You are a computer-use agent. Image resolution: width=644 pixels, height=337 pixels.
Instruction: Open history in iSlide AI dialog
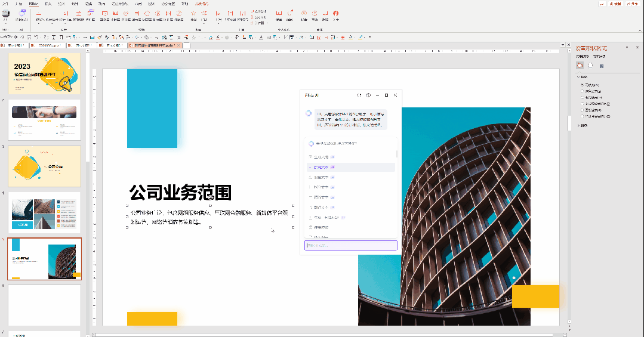368,95
